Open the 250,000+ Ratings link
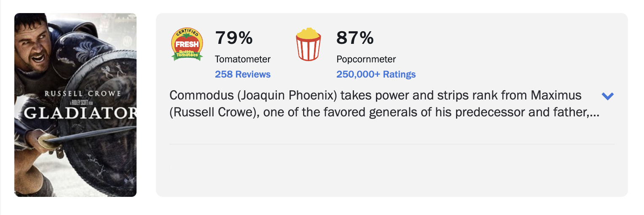Image resolution: width=644 pixels, height=215 pixels. [x=376, y=75]
